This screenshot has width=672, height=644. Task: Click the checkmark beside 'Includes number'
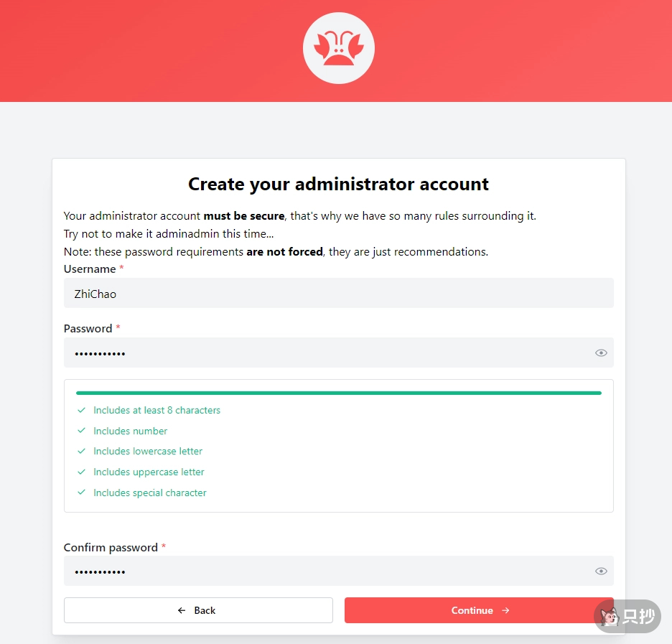point(81,431)
